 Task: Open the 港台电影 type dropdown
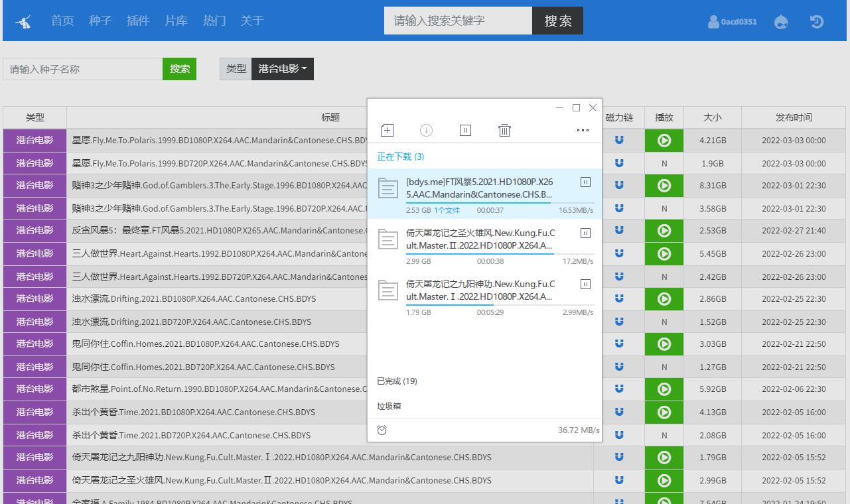[282, 69]
